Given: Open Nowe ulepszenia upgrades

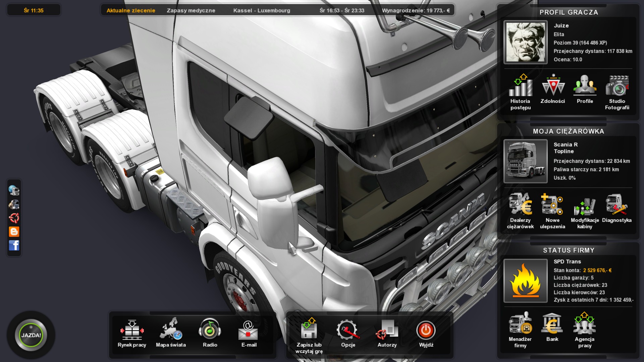Looking at the screenshot, I should click(x=552, y=204).
